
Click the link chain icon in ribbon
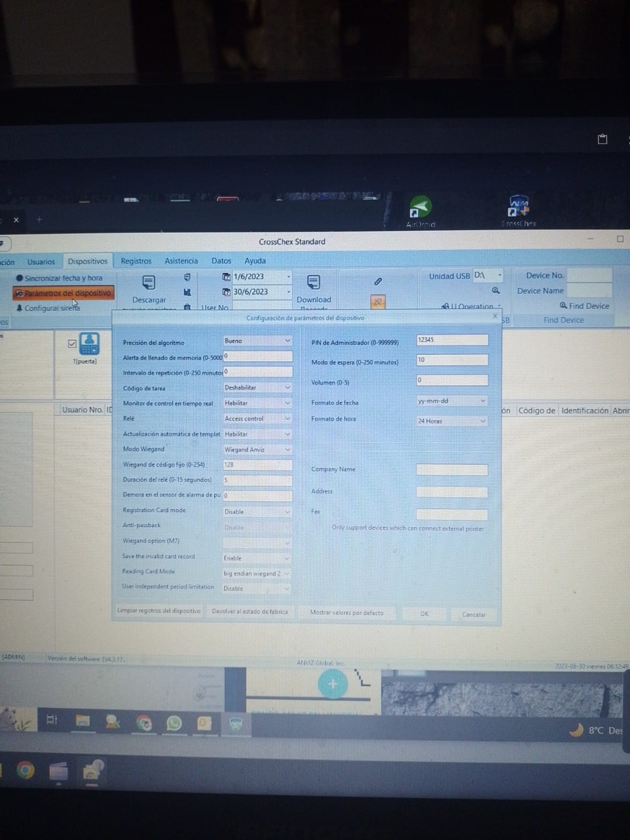pos(378,281)
